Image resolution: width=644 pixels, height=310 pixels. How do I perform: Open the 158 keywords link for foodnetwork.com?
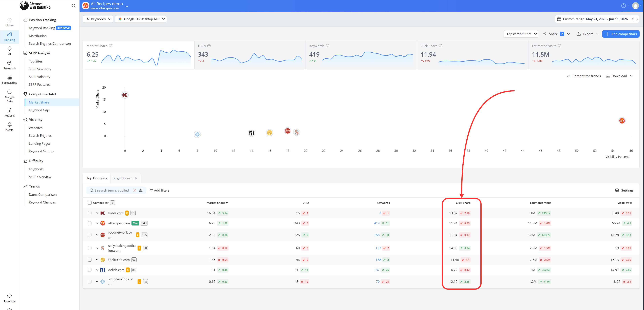376,235
